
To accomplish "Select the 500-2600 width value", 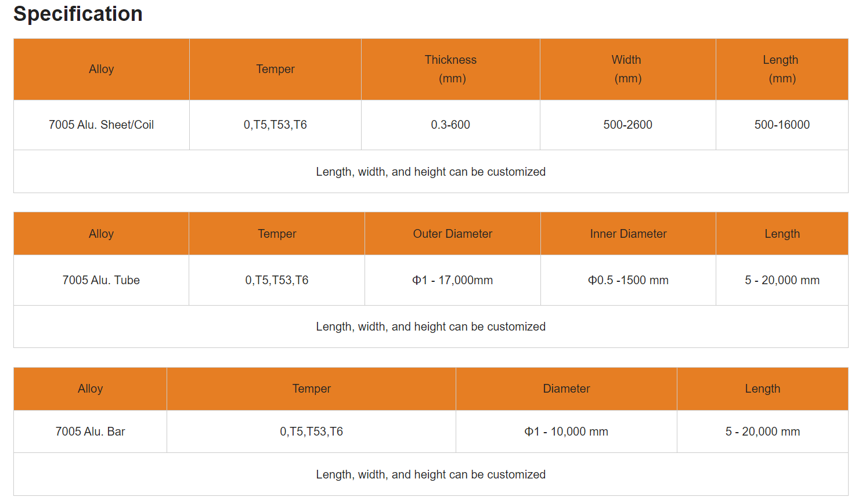I will 627,125.
